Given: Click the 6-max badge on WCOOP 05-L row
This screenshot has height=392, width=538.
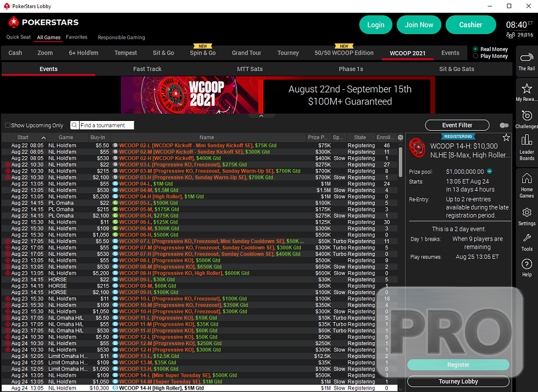Looking at the screenshot, I should pos(116,203).
